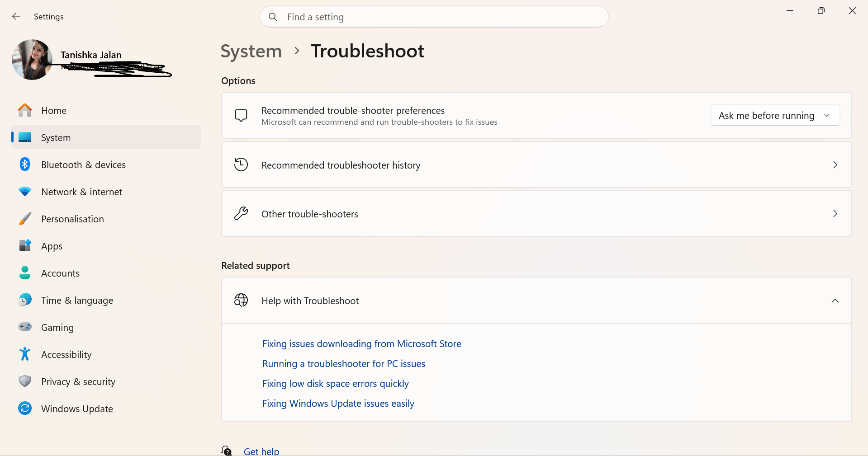Open Other trouble-shooters chevron arrow

(835, 214)
